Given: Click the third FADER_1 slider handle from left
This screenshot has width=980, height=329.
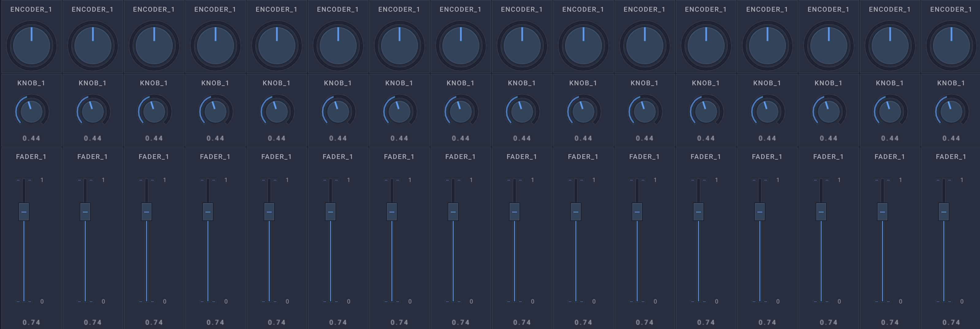Looking at the screenshot, I should [147, 212].
